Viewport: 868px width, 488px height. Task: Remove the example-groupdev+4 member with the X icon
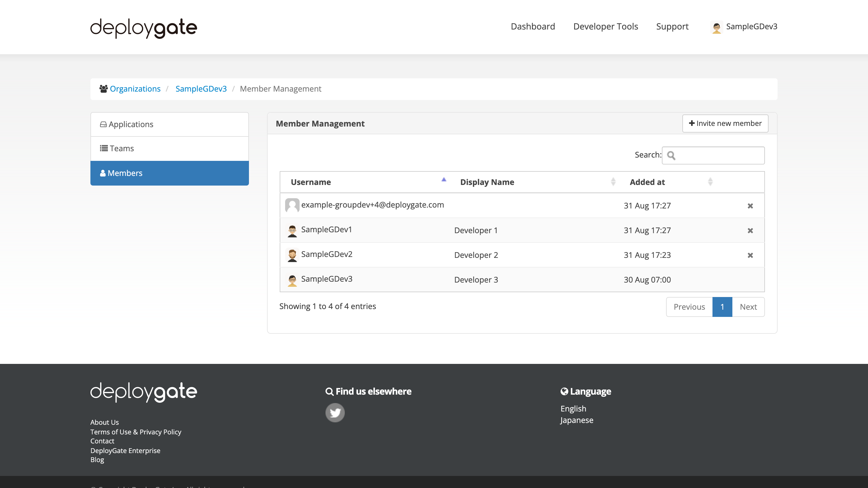pos(750,206)
